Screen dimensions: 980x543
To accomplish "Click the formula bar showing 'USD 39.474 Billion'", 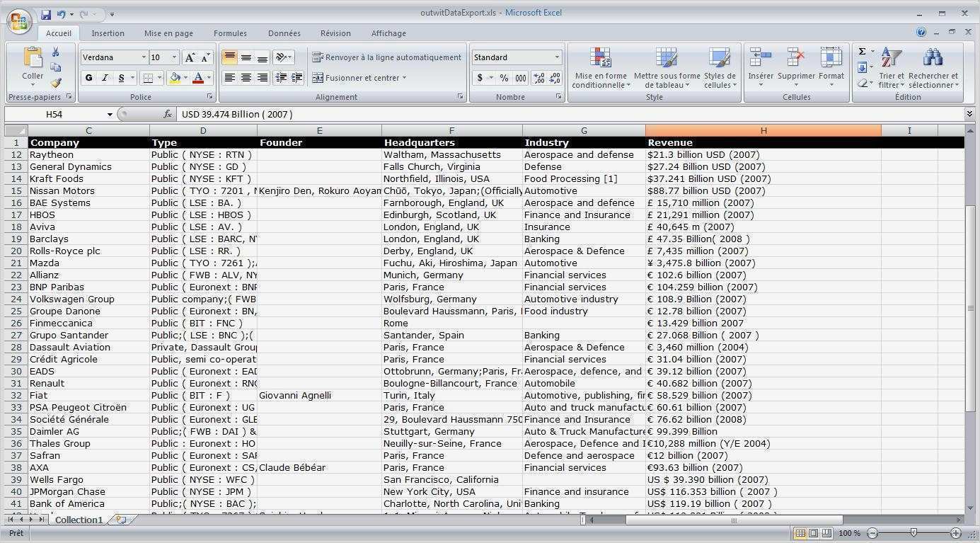I will [570, 114].
